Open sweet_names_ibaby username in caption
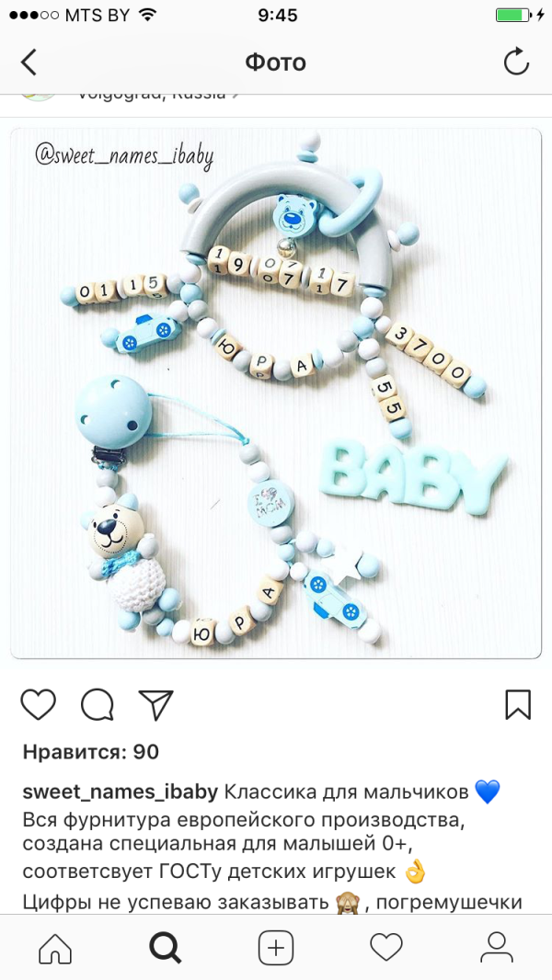The height and width of the screenshot is (980, 552). [x=120, y=792]
